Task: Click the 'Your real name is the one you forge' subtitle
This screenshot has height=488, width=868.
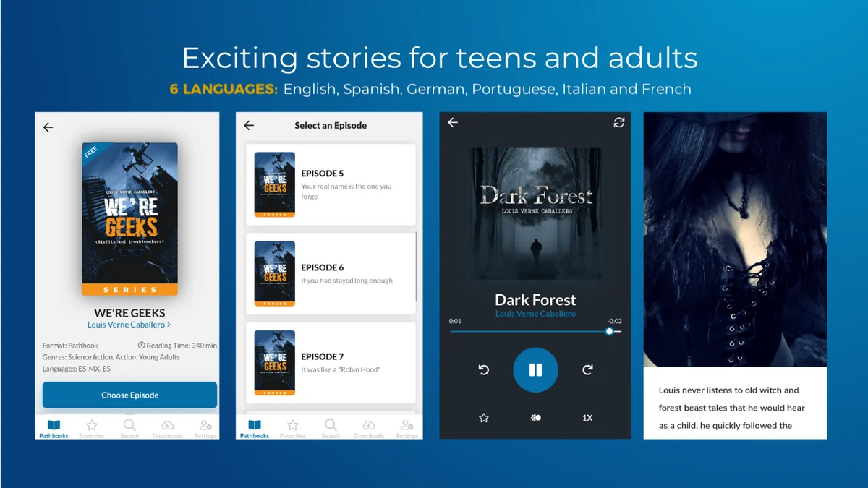Action: 346,192
